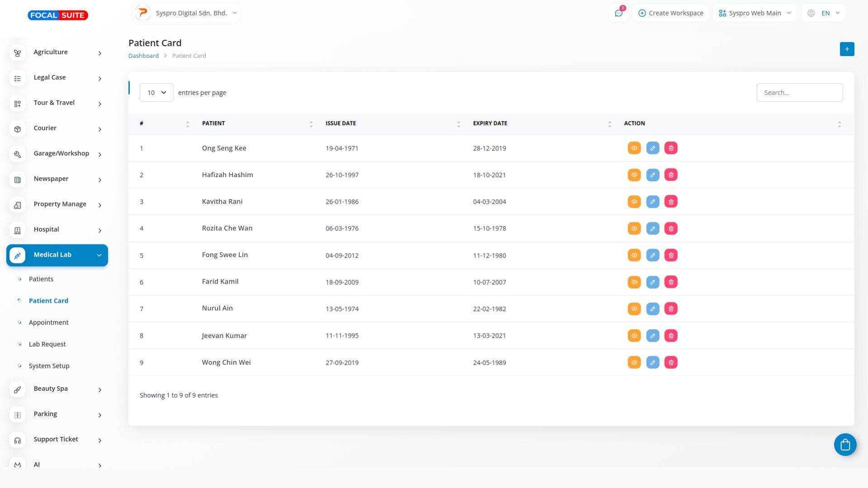868x488 pixels.
Task: Expand the EN language selector
Action: click(x=824, y=13)
